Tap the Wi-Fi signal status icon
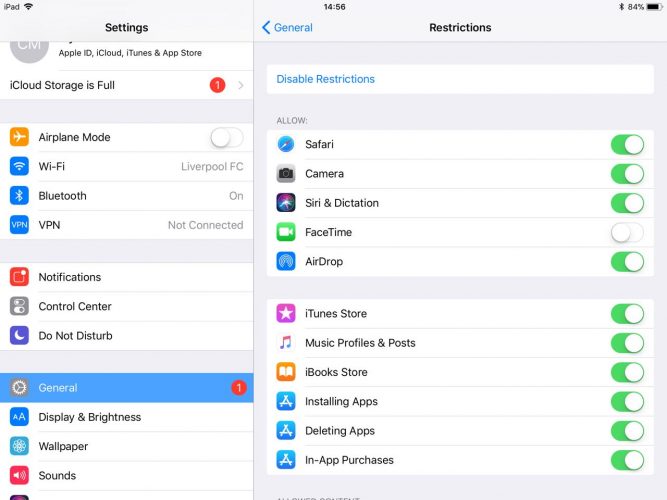 point(29,7)
